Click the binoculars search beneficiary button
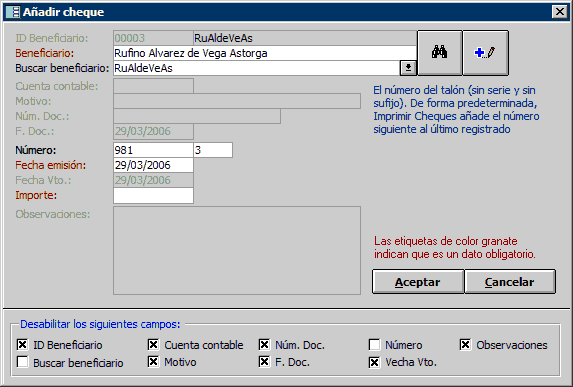The image size is (573, 387). coord(440,53)
